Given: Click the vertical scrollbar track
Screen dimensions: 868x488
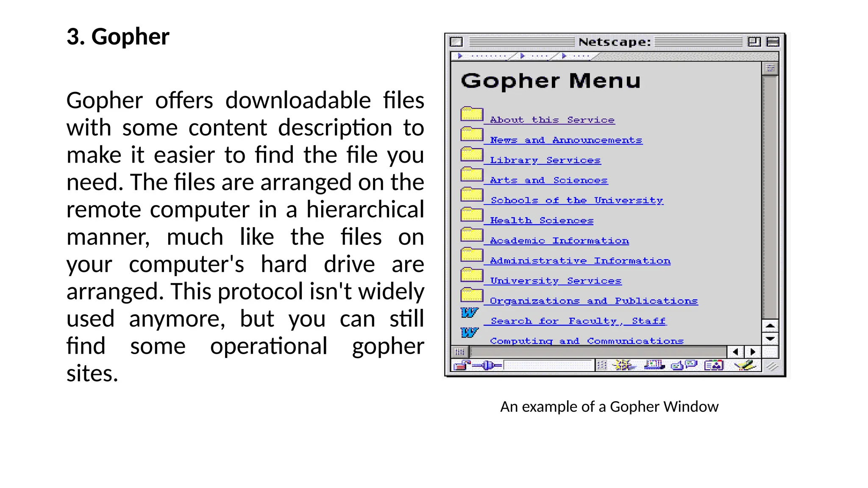Looking at the screenshot, I should [770, 197].
